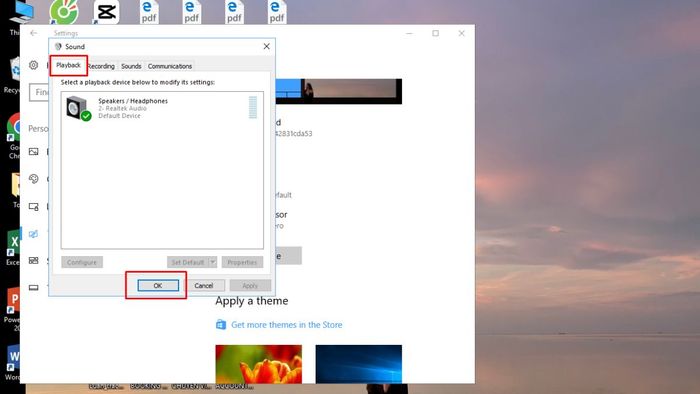
Task: Click the Configure button
Action: [82, 262]
